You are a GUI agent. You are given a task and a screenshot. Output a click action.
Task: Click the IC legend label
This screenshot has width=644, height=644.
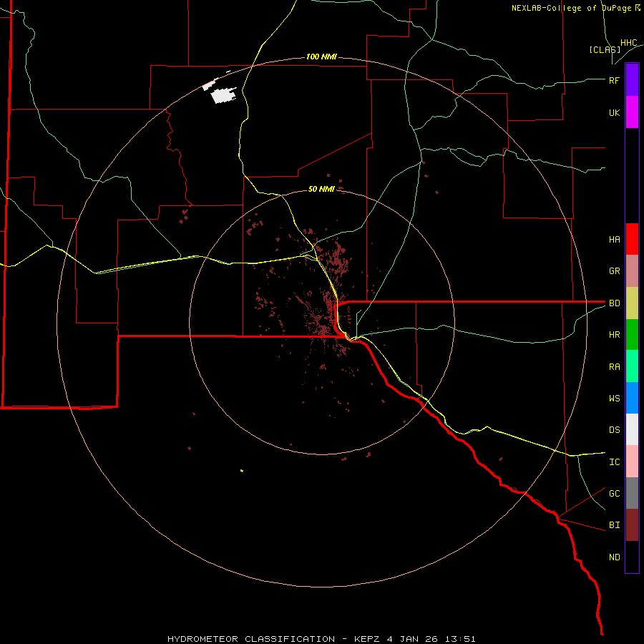click(x=614, y=462)
